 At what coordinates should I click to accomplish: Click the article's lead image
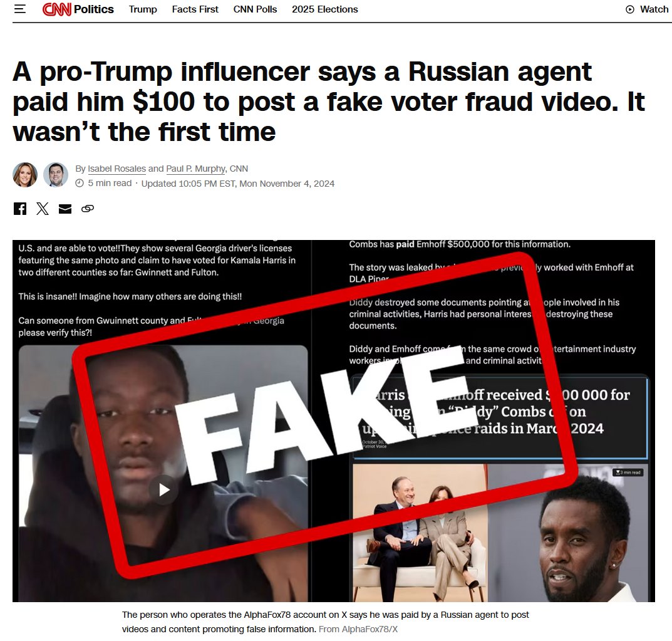333,420
